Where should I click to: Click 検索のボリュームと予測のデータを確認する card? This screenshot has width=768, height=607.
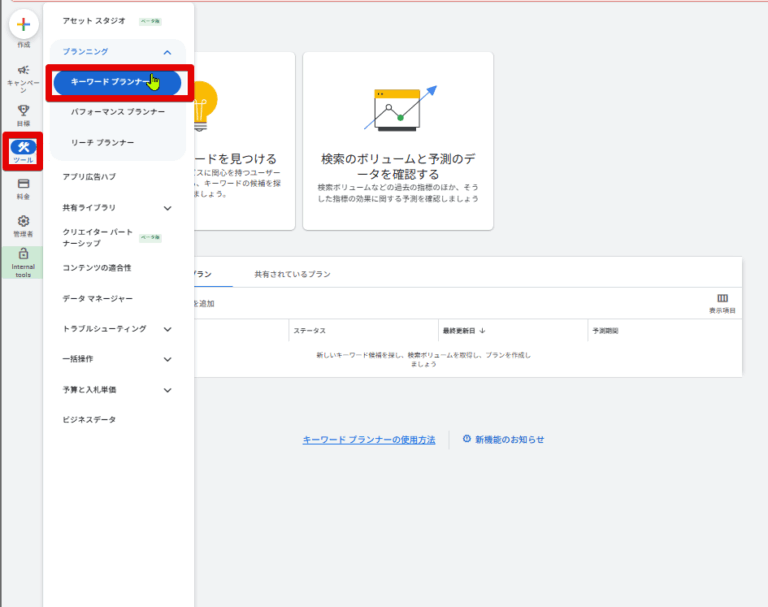[x=398, y=141]
